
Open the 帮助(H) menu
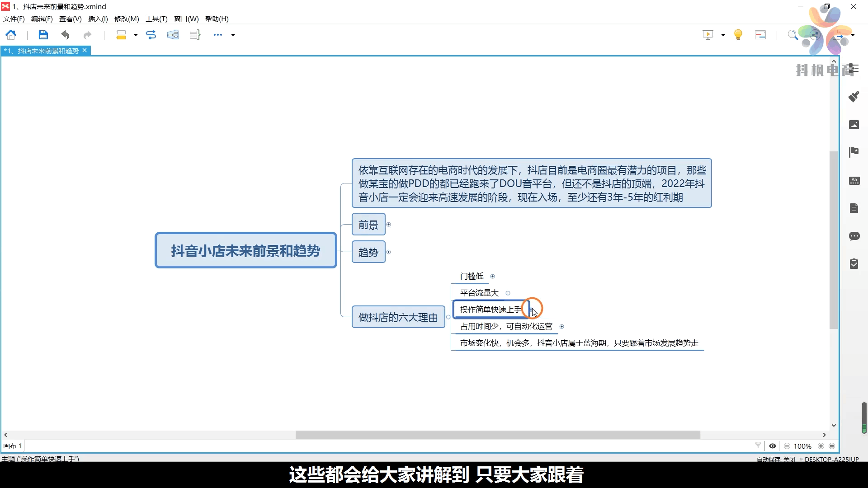217,19
